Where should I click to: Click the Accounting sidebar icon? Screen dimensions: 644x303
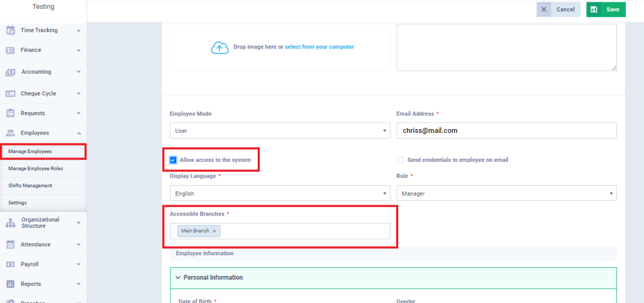point(10,72)
